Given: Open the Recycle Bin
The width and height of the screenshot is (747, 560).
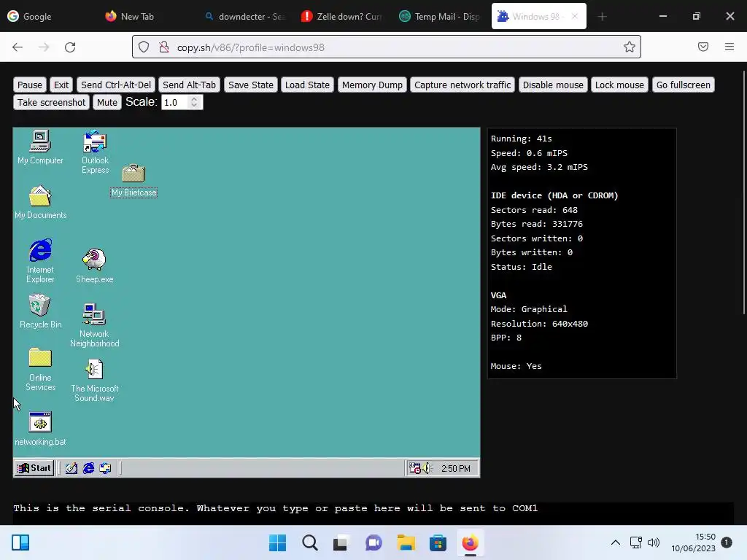Looking at the screenshot, I should click(40, 311).
